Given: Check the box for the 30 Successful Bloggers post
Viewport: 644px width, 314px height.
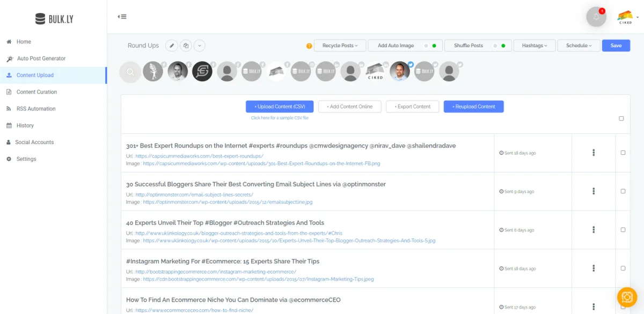Looking at the screenshot, I should 623,191.
